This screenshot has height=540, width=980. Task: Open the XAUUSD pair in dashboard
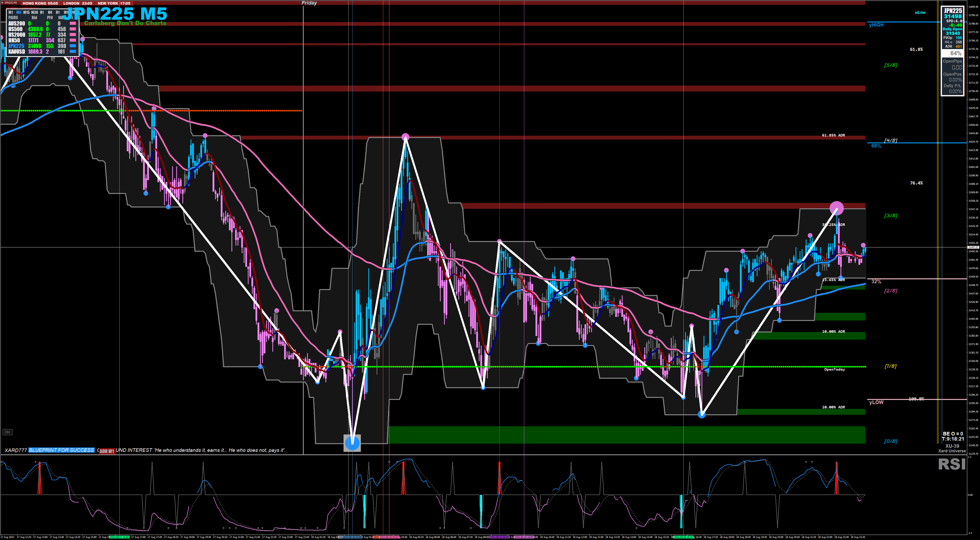point(17,52)
